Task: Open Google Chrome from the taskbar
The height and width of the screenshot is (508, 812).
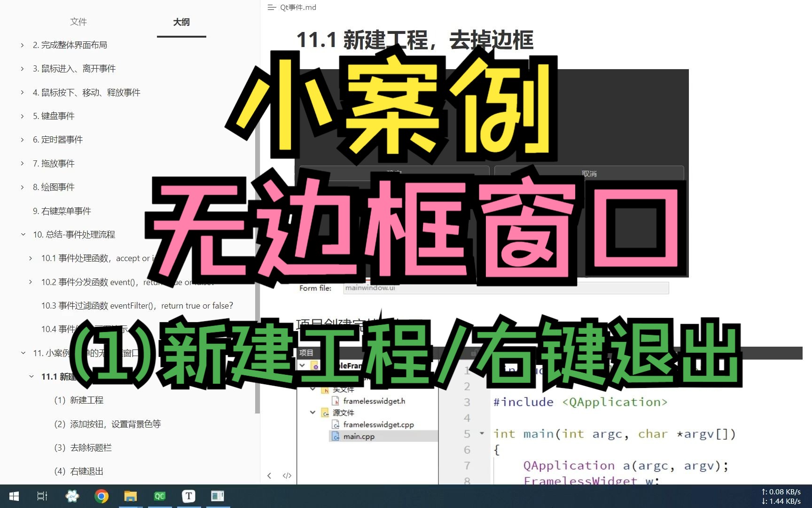Action: pos(101,496)
